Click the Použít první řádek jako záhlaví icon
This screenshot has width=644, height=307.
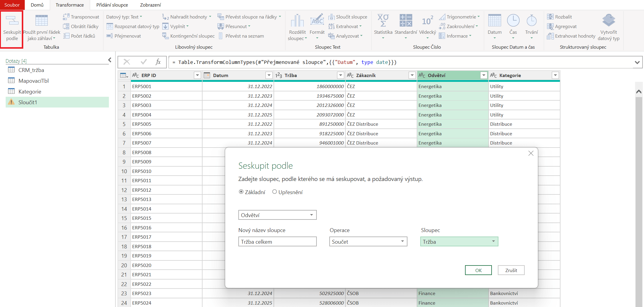pos(41,21)
